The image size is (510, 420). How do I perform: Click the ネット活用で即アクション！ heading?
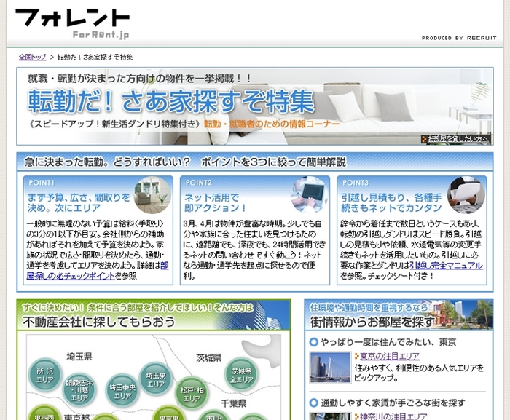click(x=216, y=202)
